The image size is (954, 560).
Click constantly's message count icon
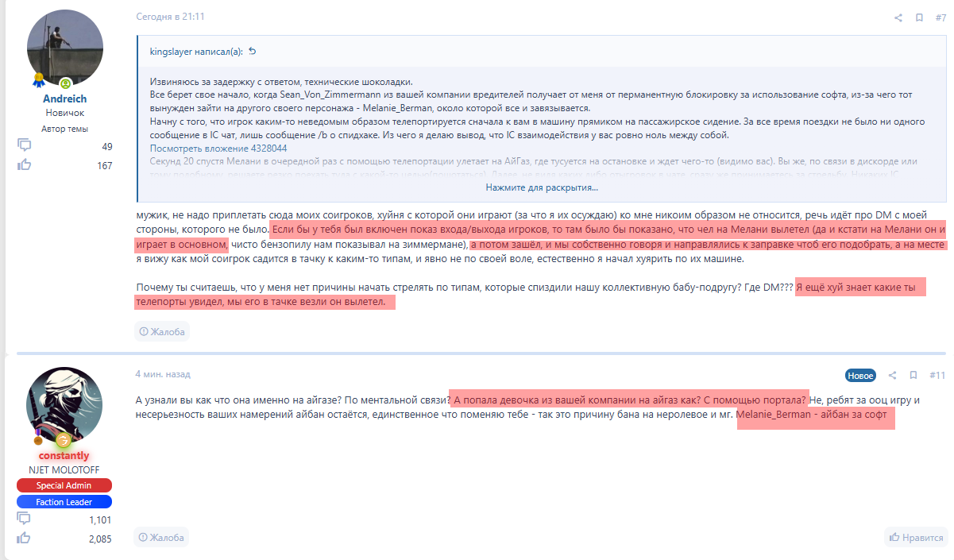point(24,519)
